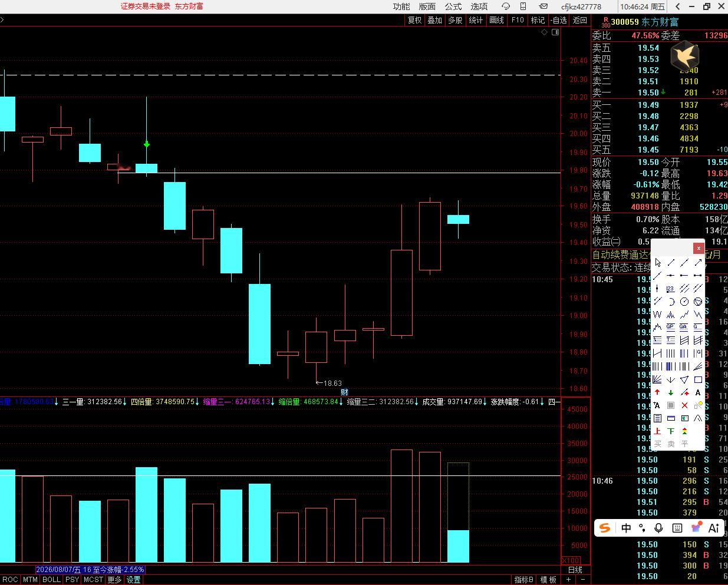Toggle the 中 Chinese input mode
Image resolution: width=728 pixels, height=585 pixels.
click(x=626, y=528)
